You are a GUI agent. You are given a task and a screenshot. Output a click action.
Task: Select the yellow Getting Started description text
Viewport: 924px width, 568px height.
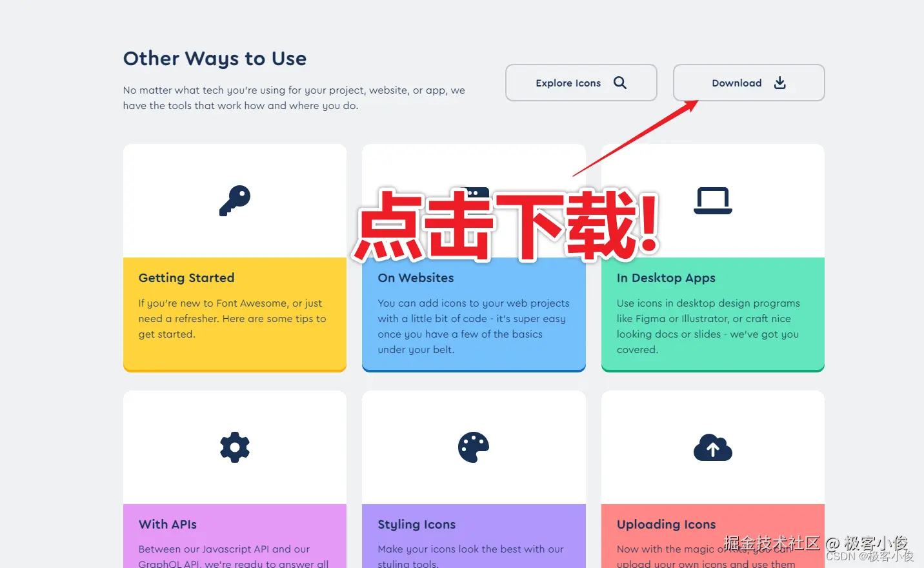pyautogui.click(x=232, y=318)
